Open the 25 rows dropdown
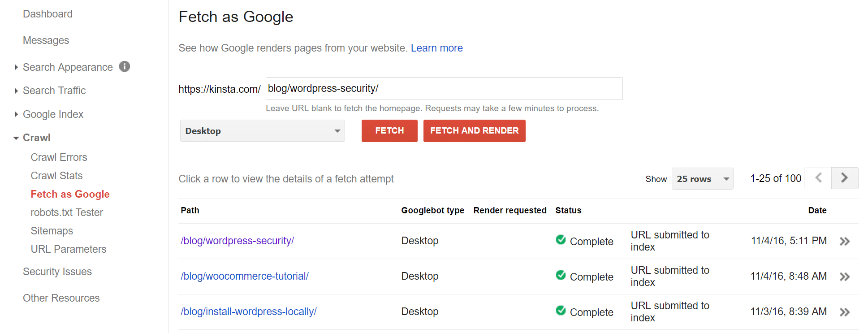Viewport: 868px width, 333px height. point(702,179)
